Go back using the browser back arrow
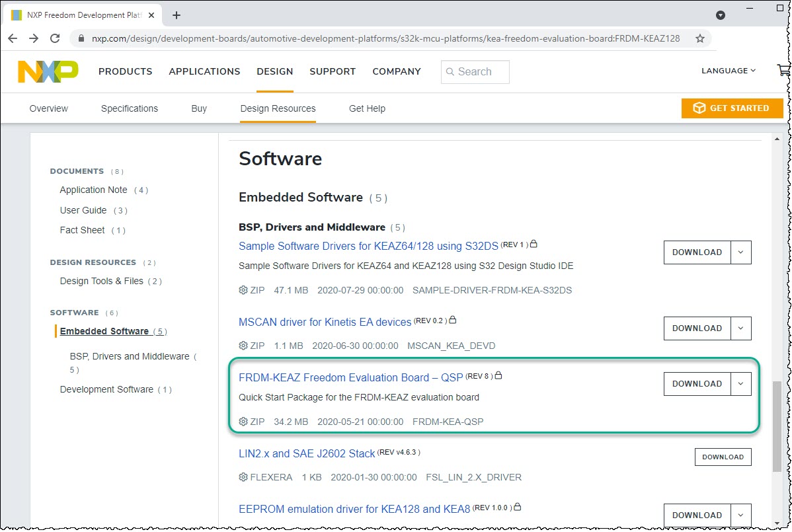The height and width of the screenshot is (532, 792). pos(12,38)
